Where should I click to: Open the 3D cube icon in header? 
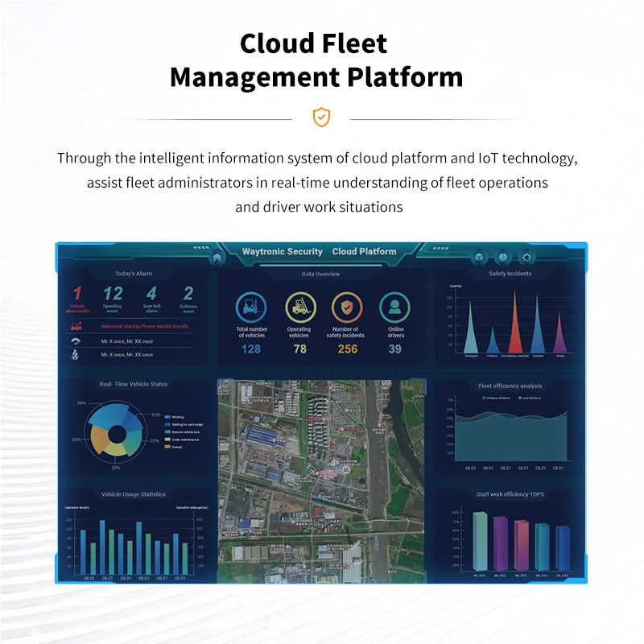coord(479,258)
